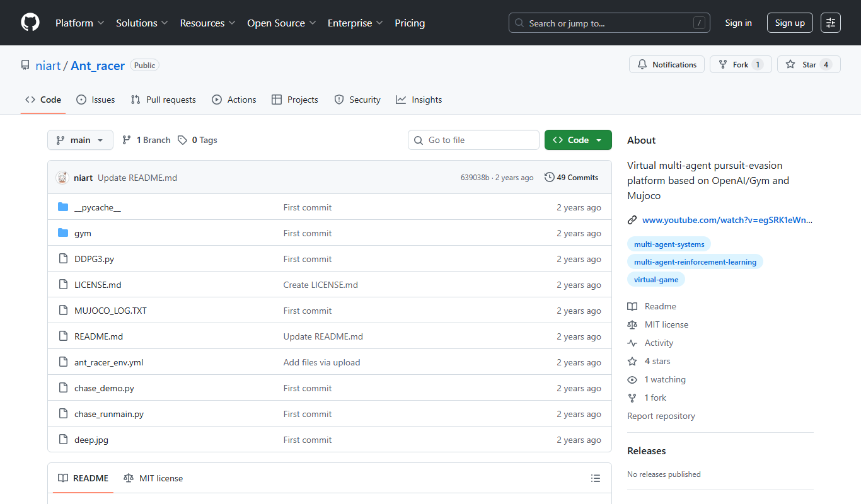Open the YouTube video link
This screenshot has width=861, height=504.
coord(727,220)
